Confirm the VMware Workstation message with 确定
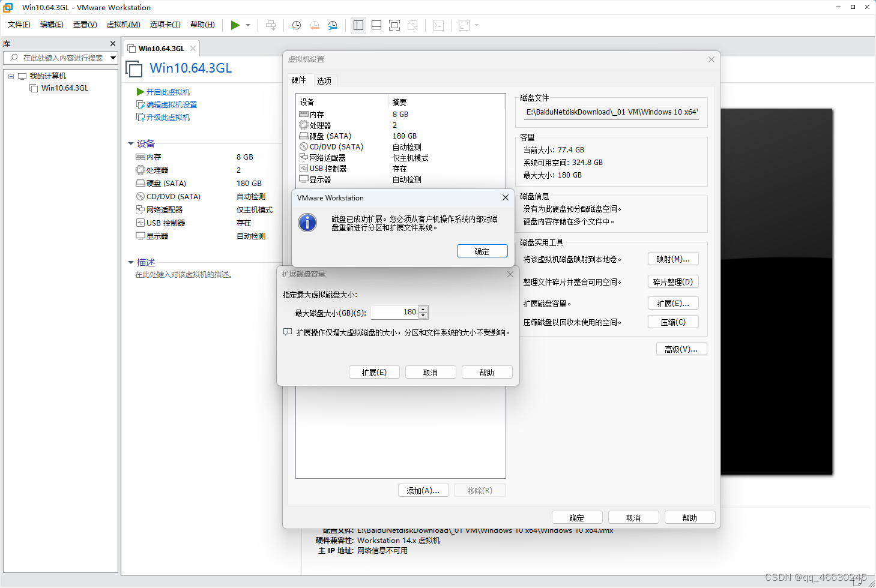 (x=482, y=251)
